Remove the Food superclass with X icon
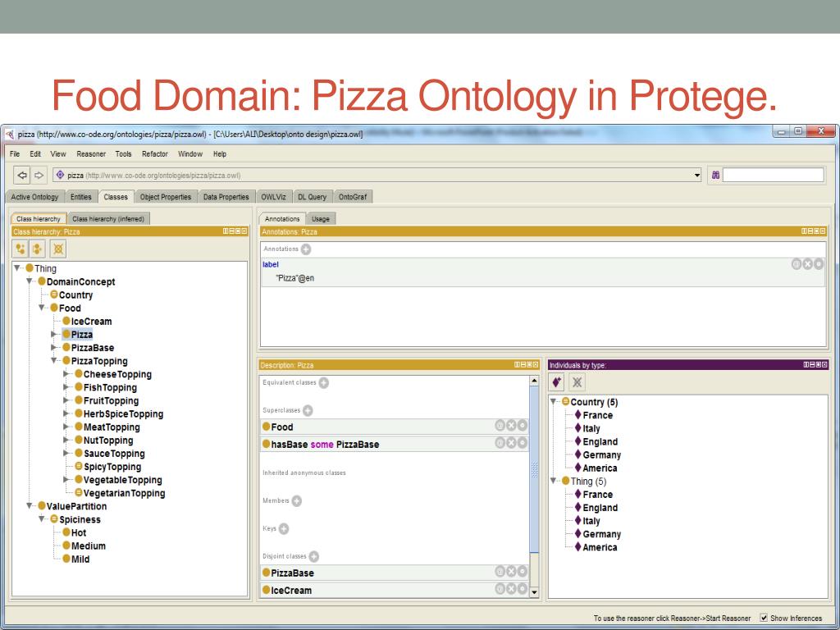Image resolution: width=840 pixels, height=630 pixels. pos(511,426)
